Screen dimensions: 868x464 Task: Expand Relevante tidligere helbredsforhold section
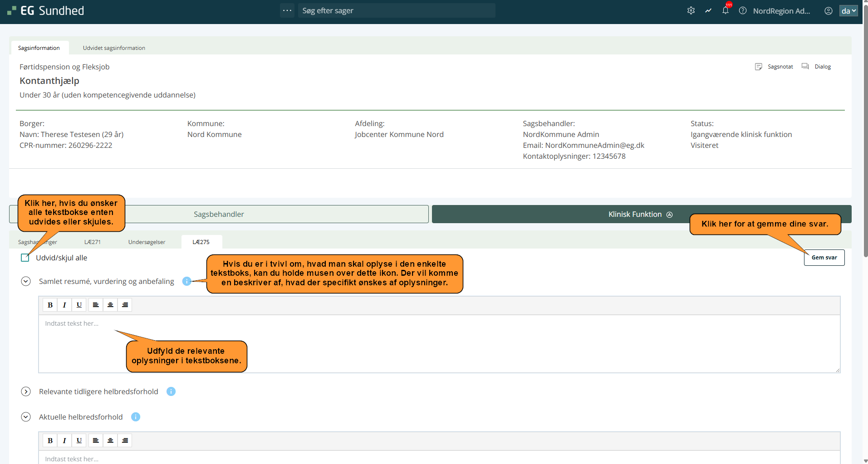point(26,391)
